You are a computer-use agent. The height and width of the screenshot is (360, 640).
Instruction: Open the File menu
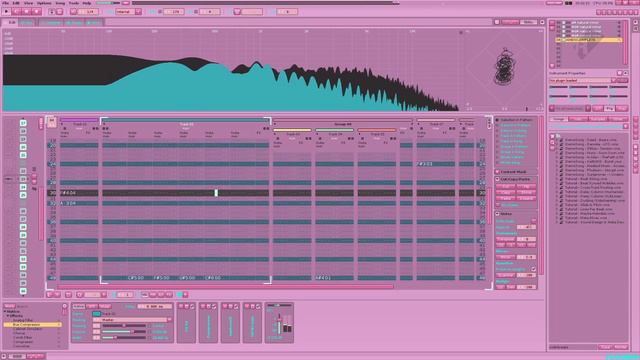pos(5,3)
